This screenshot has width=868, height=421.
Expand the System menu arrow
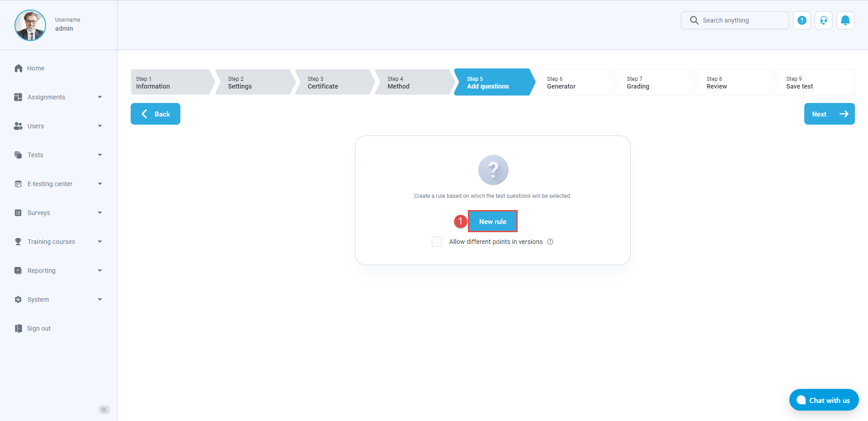click(x=100, y=299)
